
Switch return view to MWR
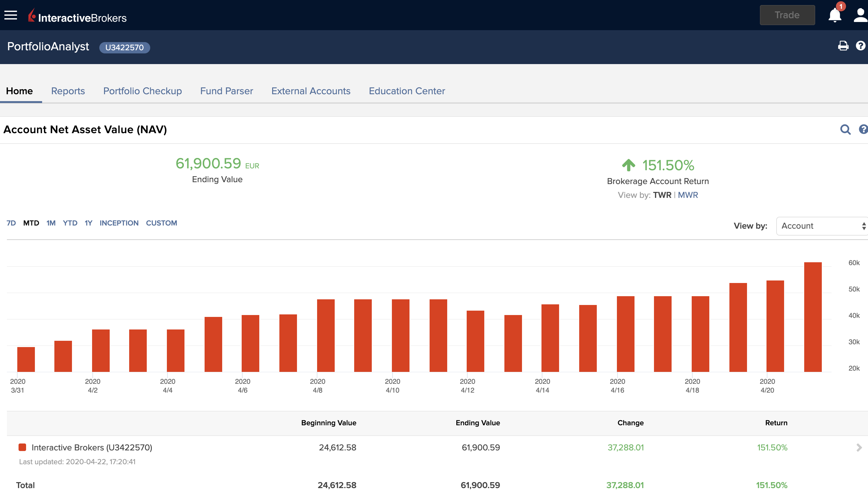coord(688,195)
